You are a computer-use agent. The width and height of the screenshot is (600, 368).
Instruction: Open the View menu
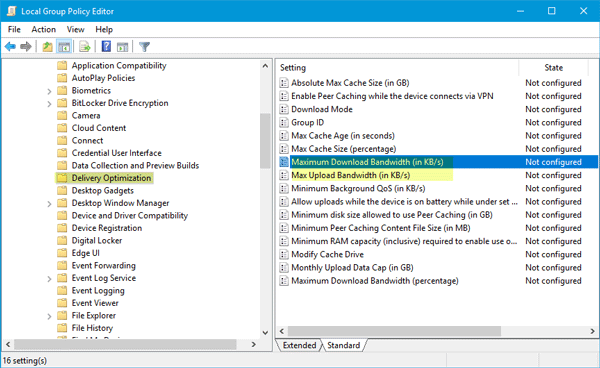pyautogui.click(x=75, y=29)
